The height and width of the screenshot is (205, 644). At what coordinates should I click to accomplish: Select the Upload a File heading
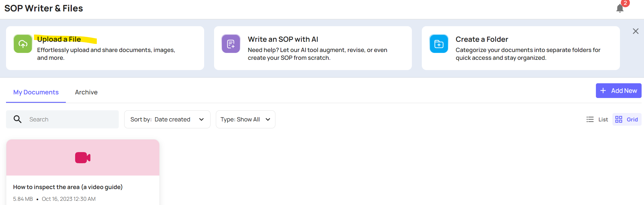click(59, 39)
